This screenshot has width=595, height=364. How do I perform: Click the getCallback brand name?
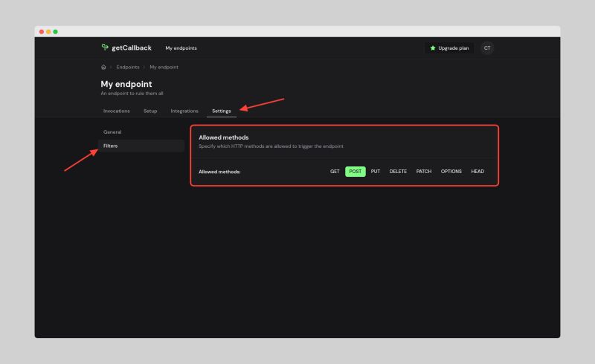(132, 48)
